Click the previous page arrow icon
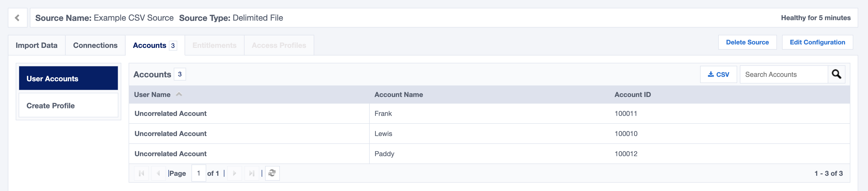 [x=158, y=173]
